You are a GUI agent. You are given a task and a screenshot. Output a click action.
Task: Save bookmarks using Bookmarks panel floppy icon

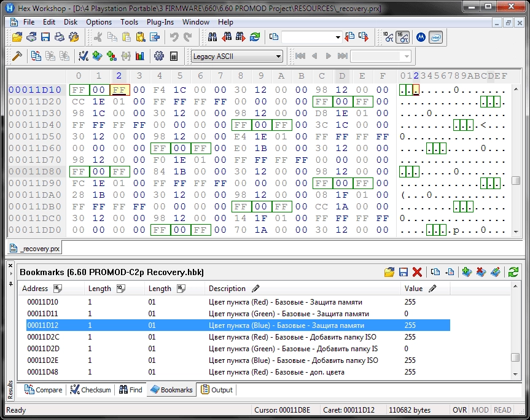tap(403, 272)
